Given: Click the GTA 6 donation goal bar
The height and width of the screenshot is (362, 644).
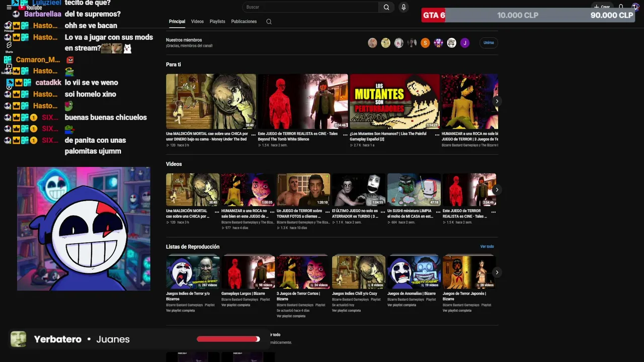Looking at the screenshot, I should [528, 15].
